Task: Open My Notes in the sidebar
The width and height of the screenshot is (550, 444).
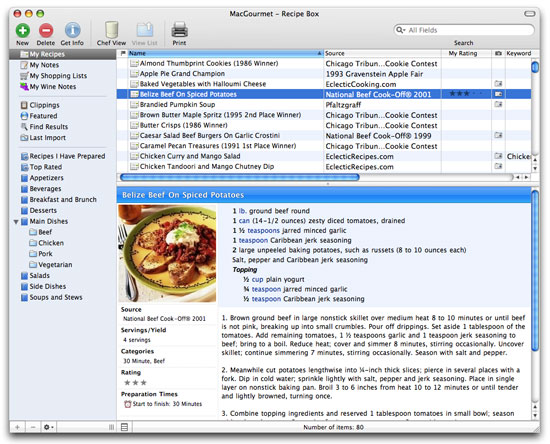Action: pos(44,65)
